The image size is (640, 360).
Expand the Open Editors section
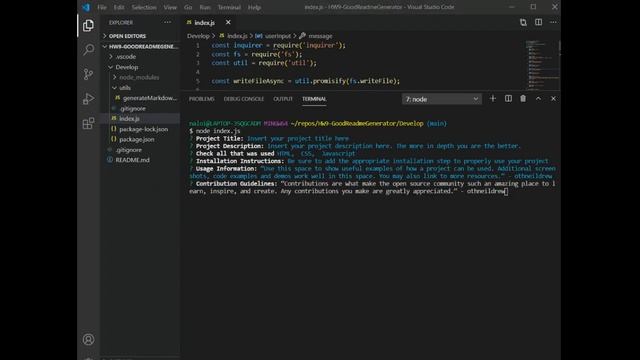point(140,36)
